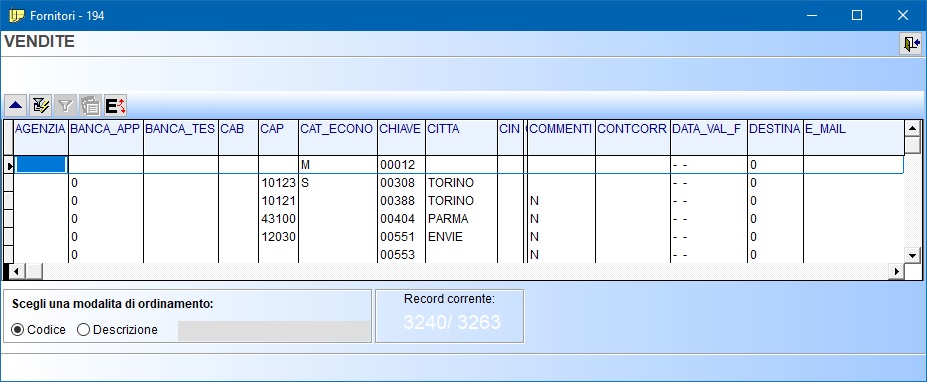Click the TORINO cell in row 00388
Viewport: 927px width, 382px height.
click(461, 201)
